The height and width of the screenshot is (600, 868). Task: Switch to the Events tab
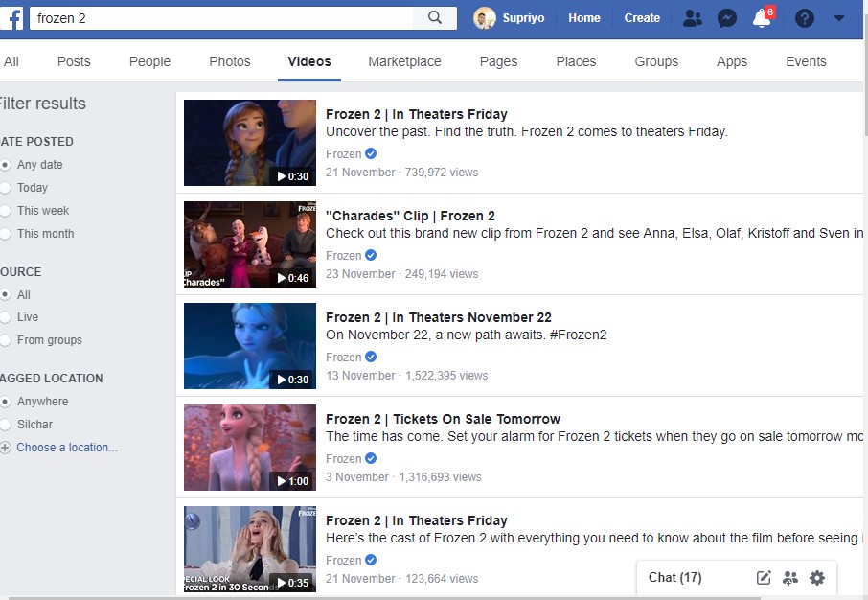point(806,61)
